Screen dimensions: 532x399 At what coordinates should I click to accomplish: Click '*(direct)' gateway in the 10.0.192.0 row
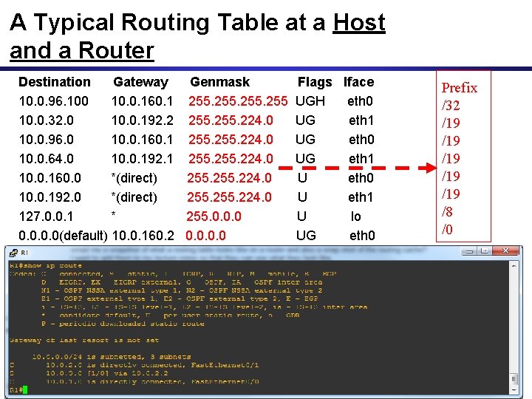point(134,197)
